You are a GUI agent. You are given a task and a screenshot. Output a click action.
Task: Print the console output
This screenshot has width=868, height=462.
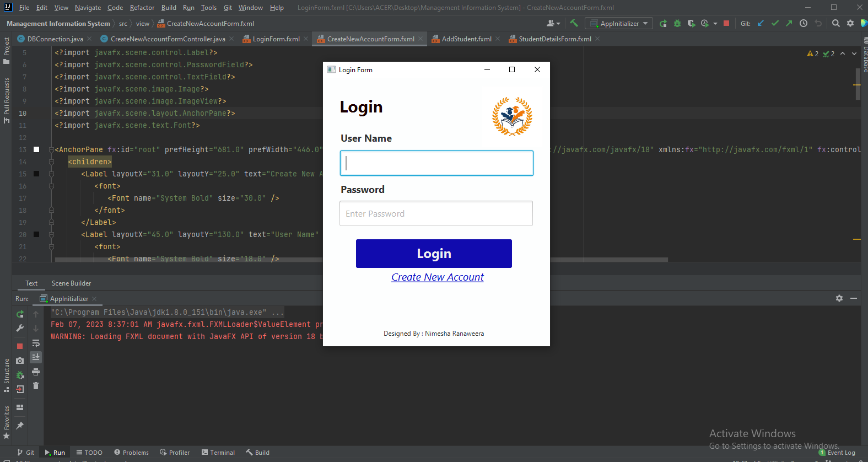[36, 372]
